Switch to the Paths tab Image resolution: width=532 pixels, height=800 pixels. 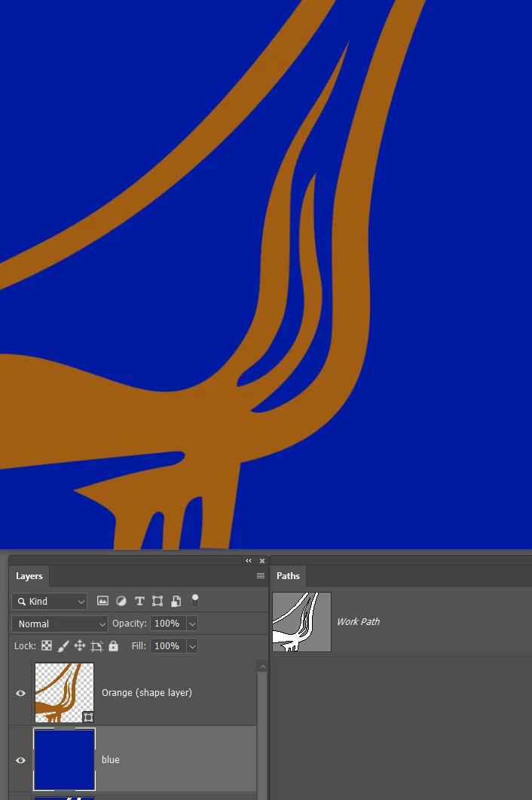(288, 576)
